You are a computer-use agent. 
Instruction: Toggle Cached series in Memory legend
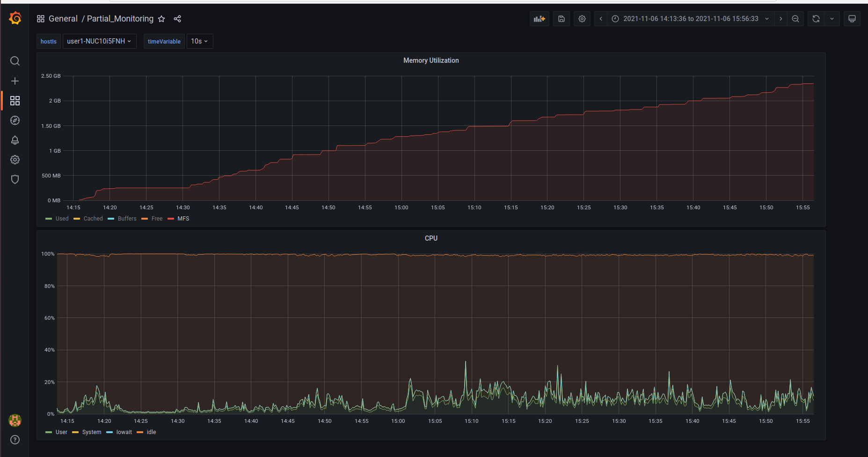[x=93, y=219]
